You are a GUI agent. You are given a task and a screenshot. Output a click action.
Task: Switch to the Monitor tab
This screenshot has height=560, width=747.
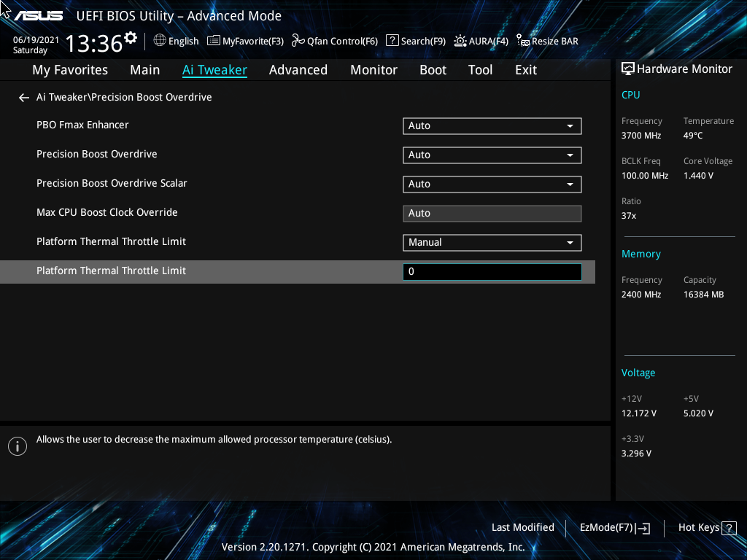pyautogui.click(x=373, y=69)
